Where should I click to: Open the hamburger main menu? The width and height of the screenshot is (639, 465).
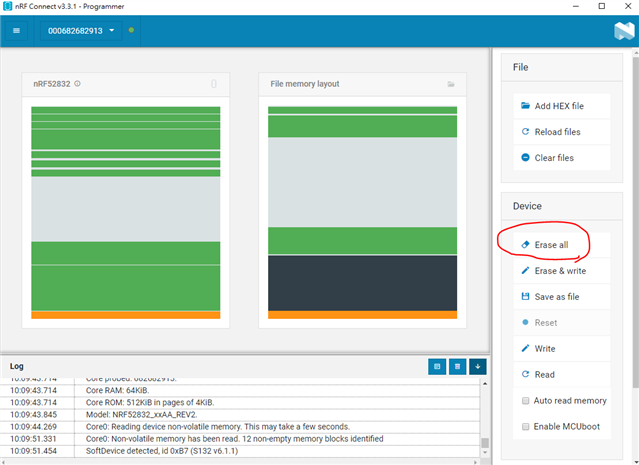16,31
